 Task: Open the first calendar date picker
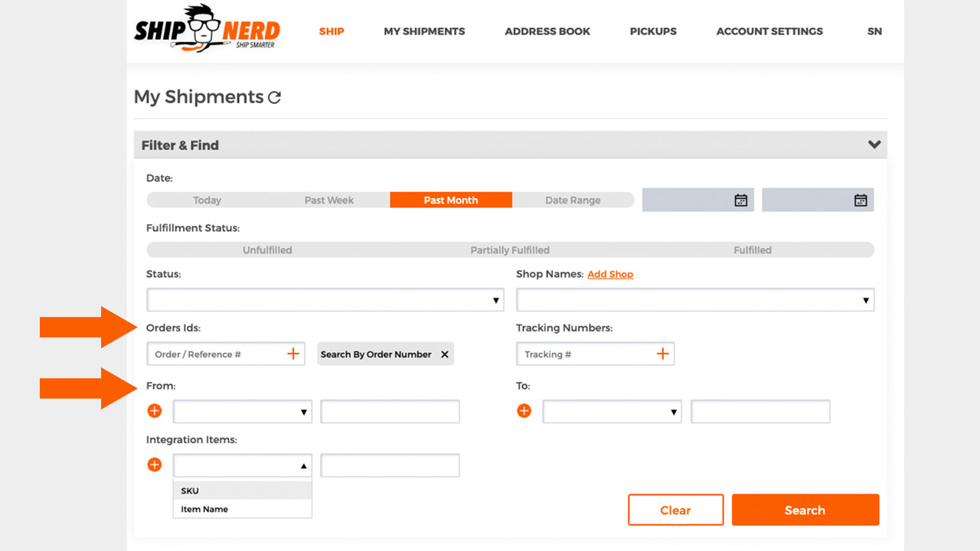740,200
